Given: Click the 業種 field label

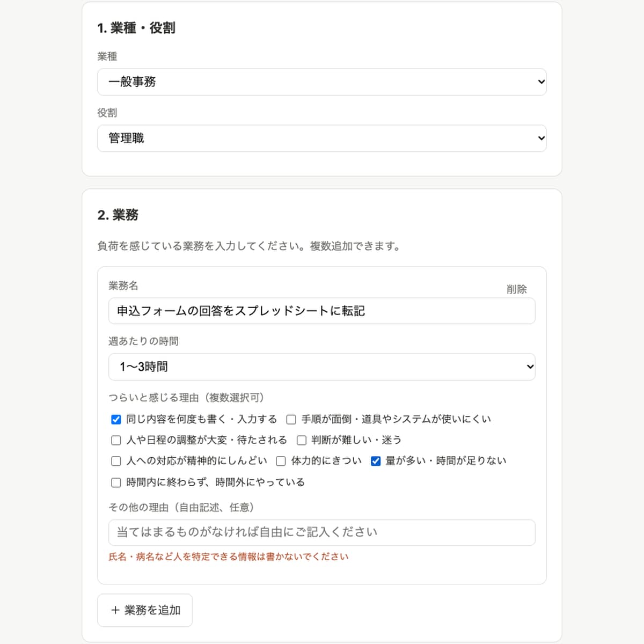Looking at the screenshot, I should point(107,56).
